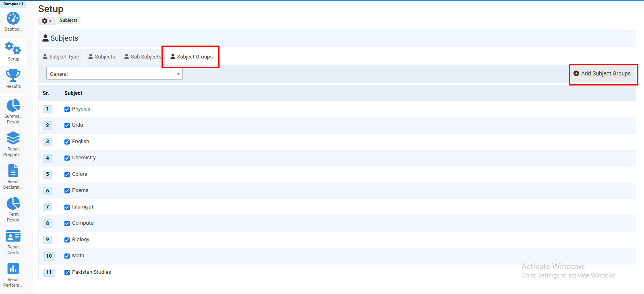Toggle the Biology checkbox
The width and height of the screenshot is (644, 294).
pos(67,240)
